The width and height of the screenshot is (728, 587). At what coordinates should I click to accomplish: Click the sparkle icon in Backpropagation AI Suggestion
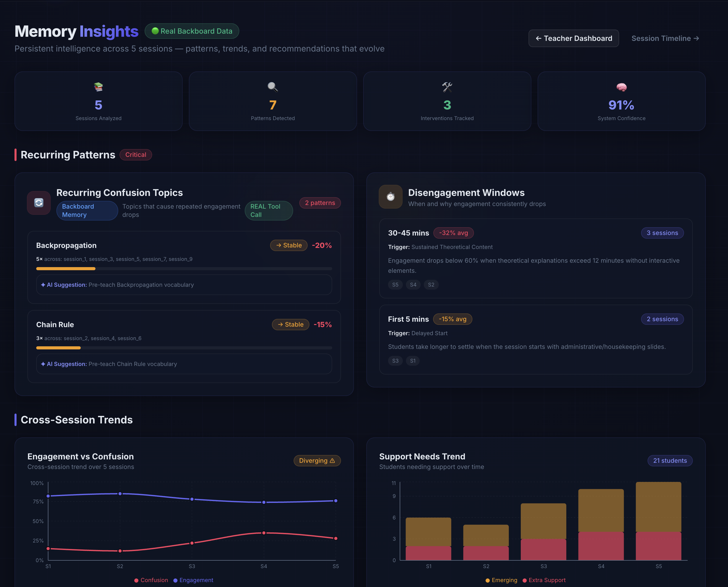tap(43, 285)
